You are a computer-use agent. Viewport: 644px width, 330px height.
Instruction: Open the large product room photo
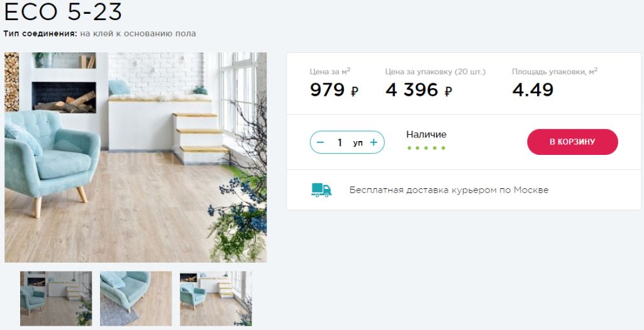[136, 157]
